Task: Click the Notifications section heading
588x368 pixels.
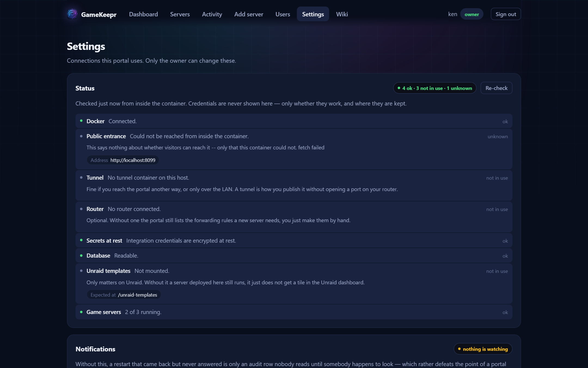Action: [95, 349]
